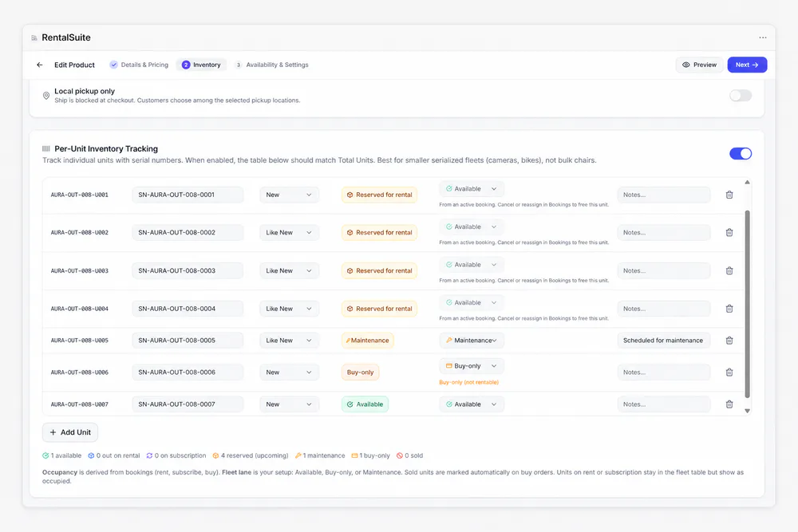Click the Edit Product heading text

coord(74,65)
